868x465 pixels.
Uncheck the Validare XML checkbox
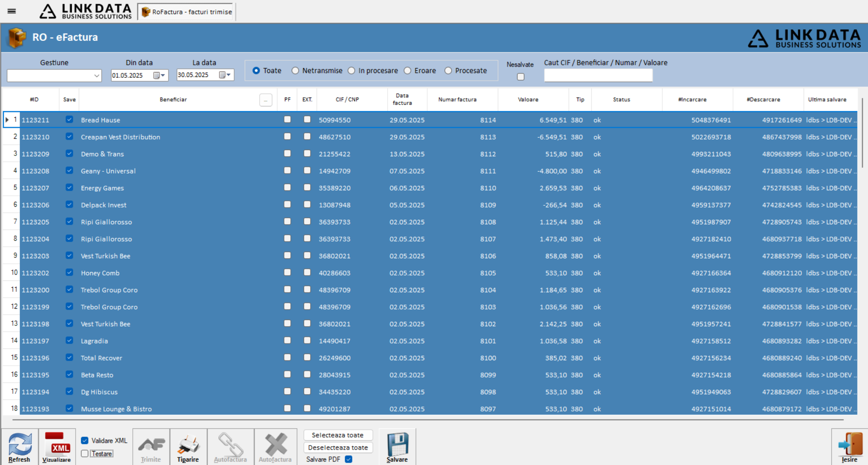tap(85, 441)
